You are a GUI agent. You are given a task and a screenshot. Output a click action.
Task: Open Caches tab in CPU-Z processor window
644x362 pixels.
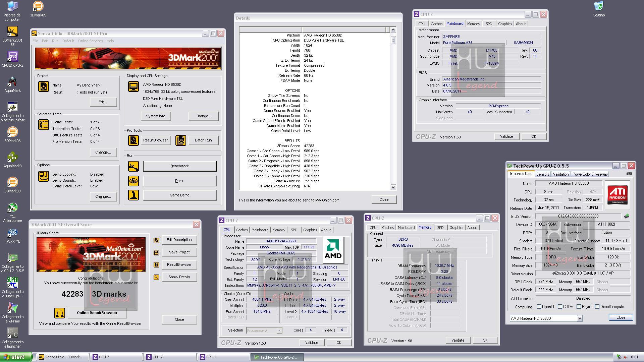pos(241,230)
